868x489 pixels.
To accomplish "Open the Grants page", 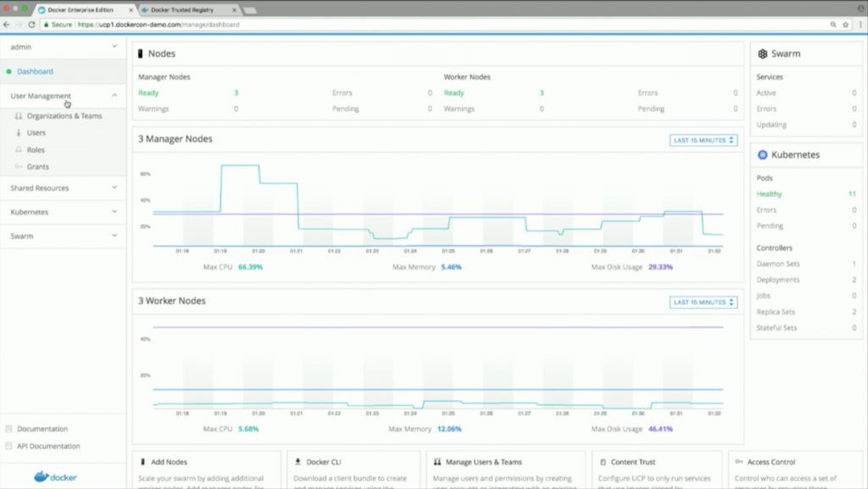I will (x=37, y=166).
